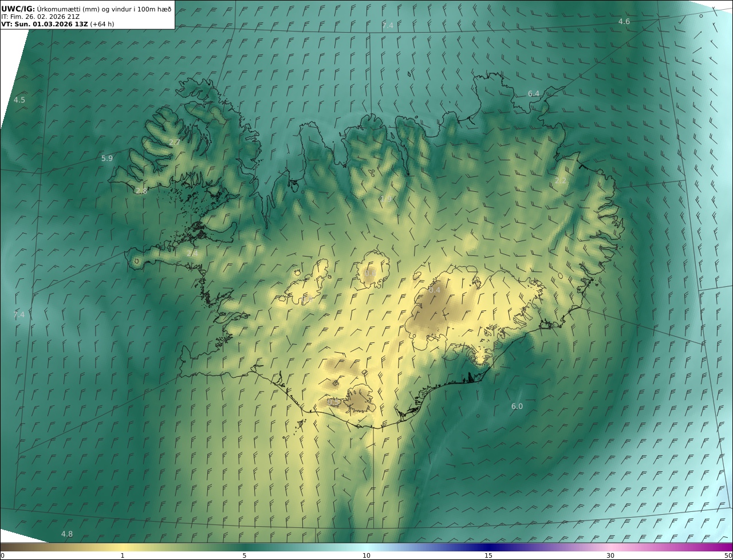Click the color scale tick label 5
Screen dimensions: 733x560
[244, 555]
